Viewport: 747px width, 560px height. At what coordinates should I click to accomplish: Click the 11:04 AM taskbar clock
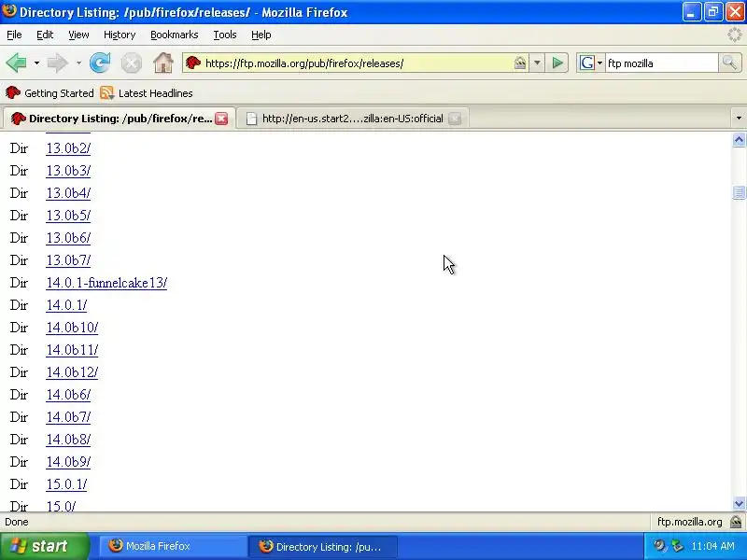click(x=712, y=546)
